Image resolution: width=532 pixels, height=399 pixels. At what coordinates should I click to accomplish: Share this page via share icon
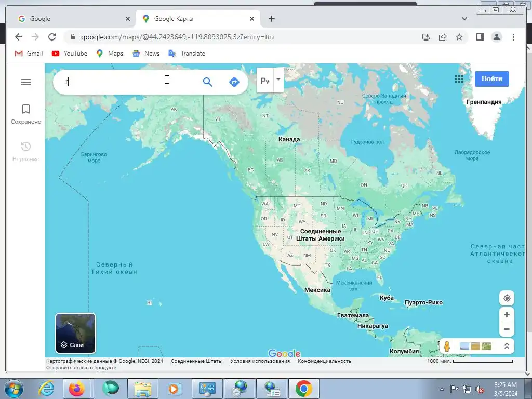(x=443, y=37)
